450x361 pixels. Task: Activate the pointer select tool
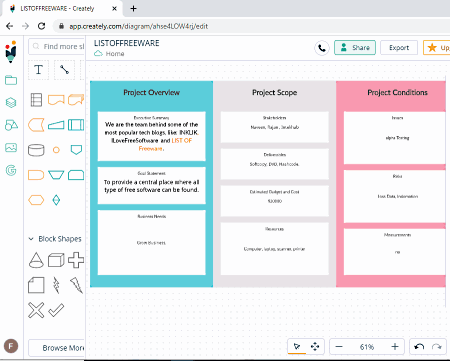297,347
